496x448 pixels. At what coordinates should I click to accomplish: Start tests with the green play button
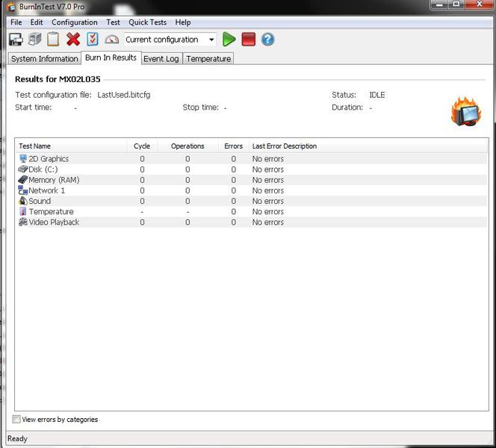[229, 40]
